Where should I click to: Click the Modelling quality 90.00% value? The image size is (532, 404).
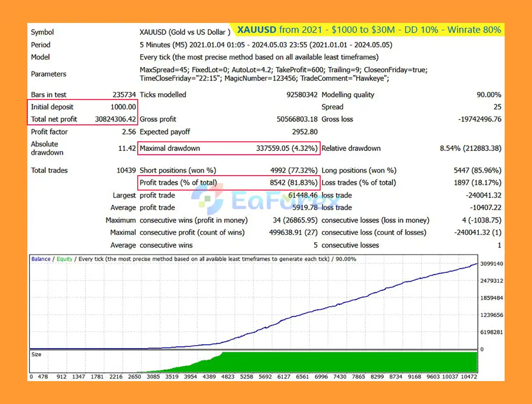pyautogui.click(x=489, y=95)
